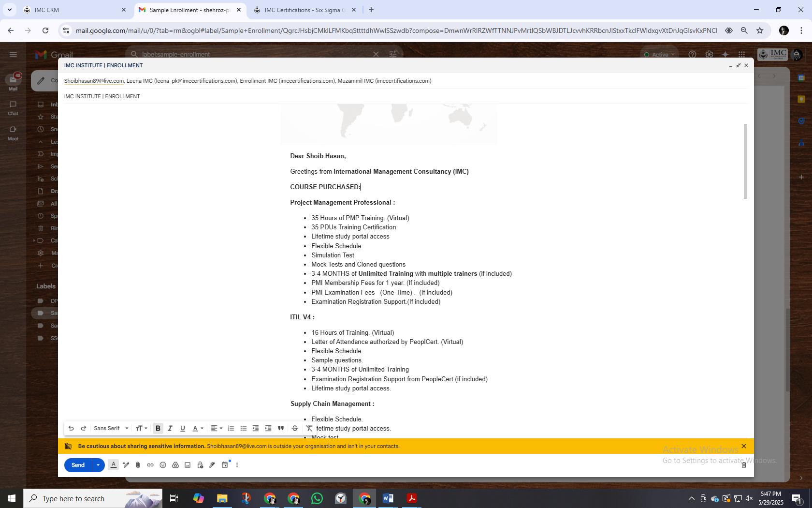Open the Sans Serif font dropdown
812x508 pixels.
coord(111,428)
